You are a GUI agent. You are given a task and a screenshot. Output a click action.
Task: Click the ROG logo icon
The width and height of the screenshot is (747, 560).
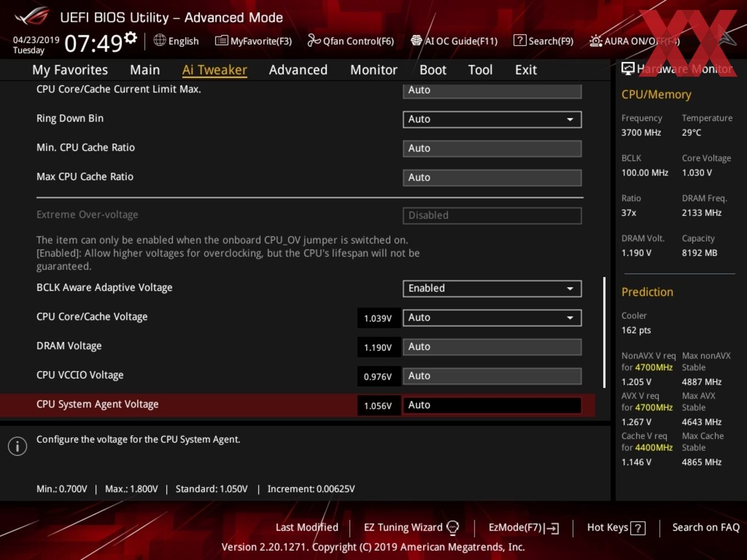32,16
